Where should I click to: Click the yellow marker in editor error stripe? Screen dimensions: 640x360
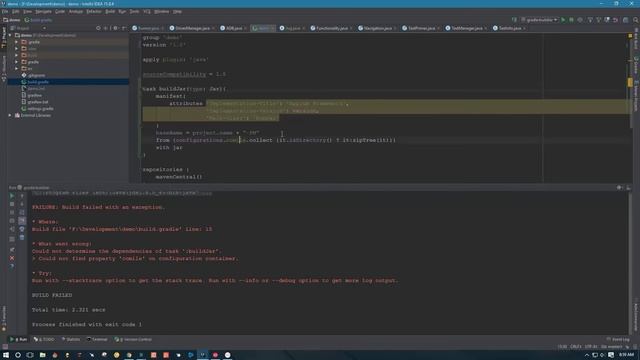click(630, 82)
